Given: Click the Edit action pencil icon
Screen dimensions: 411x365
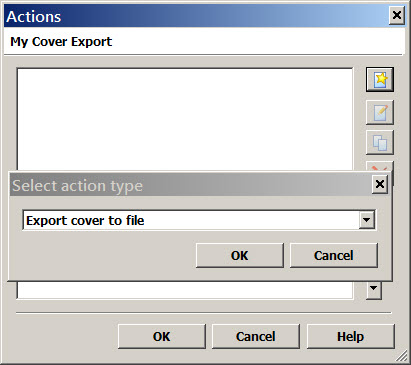Looking at the screenshot, I should (x=380, y=112).
